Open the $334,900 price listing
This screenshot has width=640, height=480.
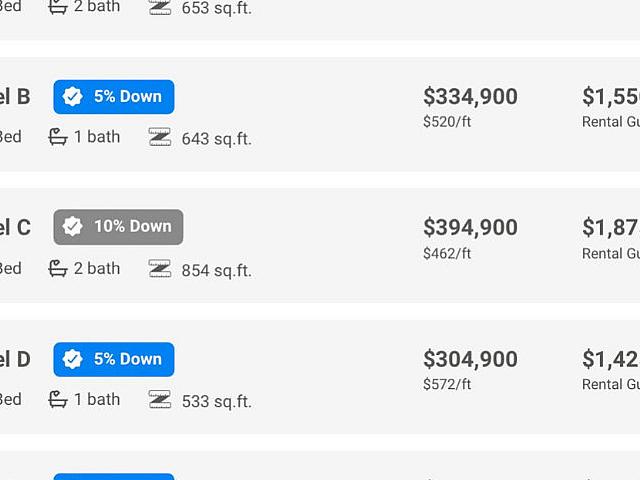click(x=470, y=97)
